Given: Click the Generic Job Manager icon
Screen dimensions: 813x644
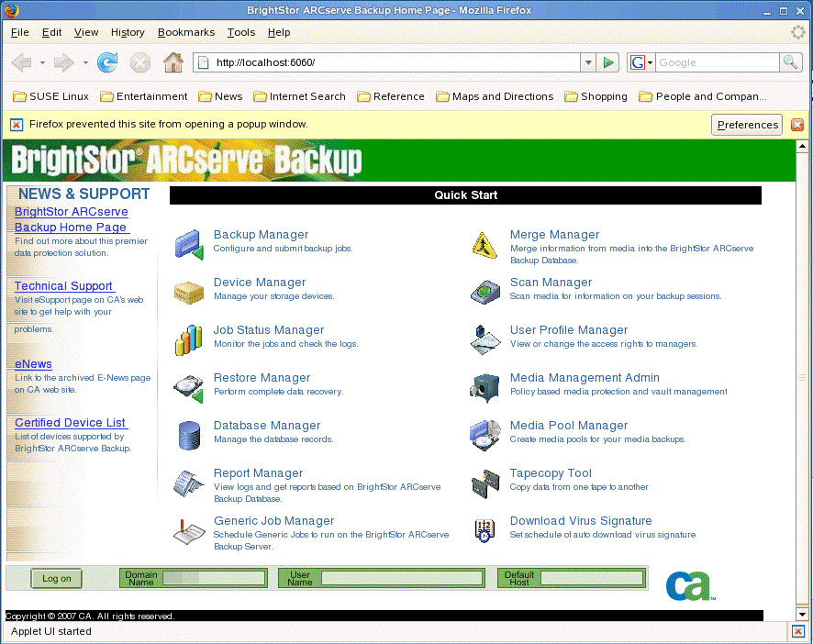Looking at the screenshot, I should click(x=189, y=531).
